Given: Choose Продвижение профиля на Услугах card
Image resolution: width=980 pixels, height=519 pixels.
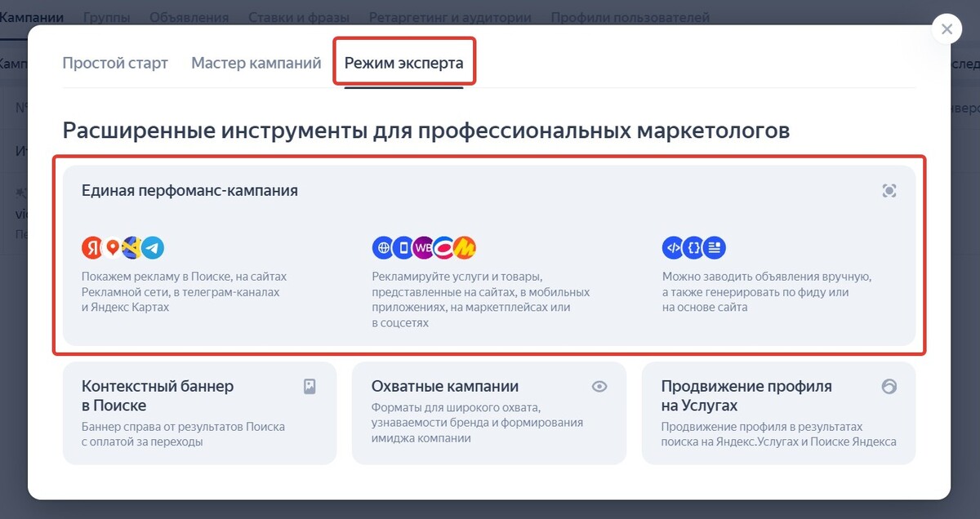Looking at the screenshot, I should (x=778, y=413).
